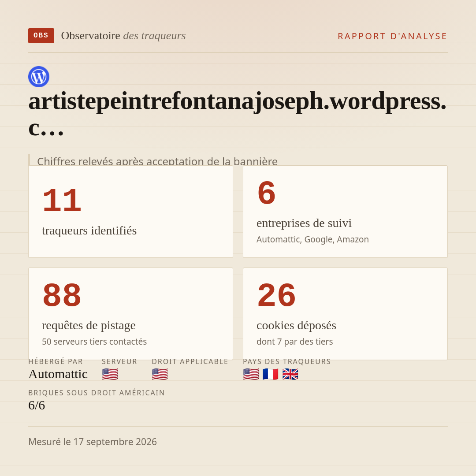This screenshot has width=476, height=476.
Task: Click the number 6 in entreprises card
Action: click(x=266, y=193)
